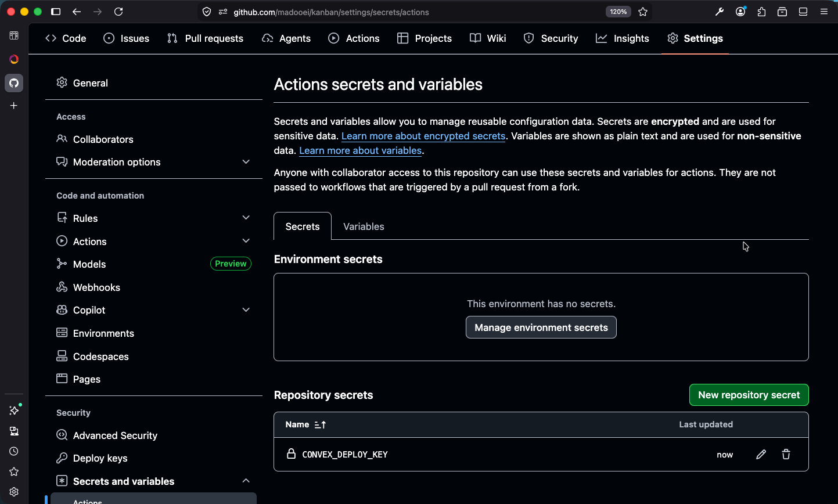
Task: Click the synced tabs device icon in sidebar
Action: [14, 431]
